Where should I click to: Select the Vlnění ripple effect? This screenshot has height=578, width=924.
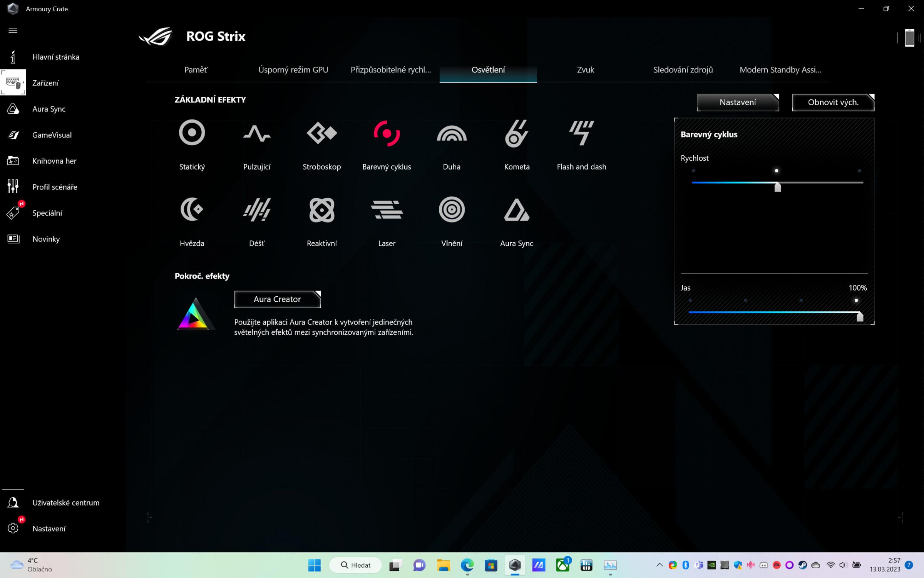pos(452,209)
